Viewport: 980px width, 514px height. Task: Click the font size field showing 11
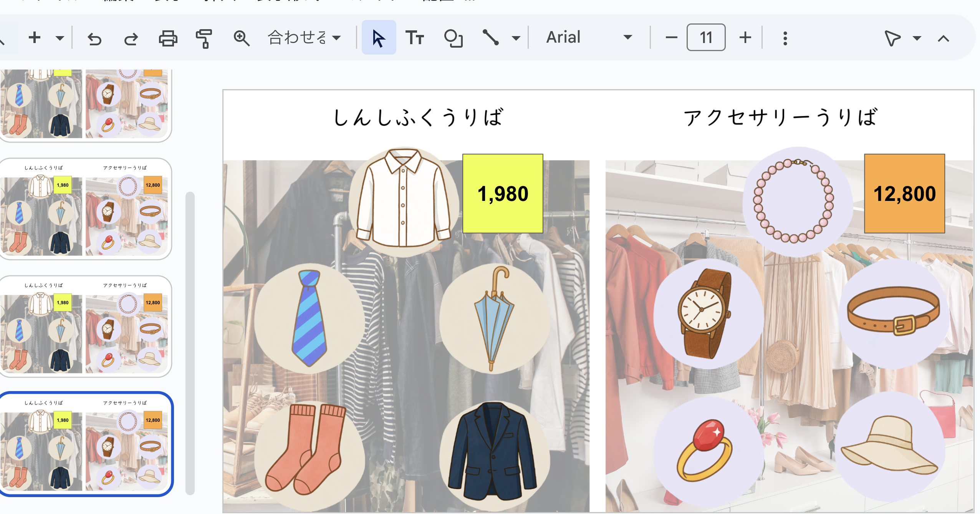(706, 38)
